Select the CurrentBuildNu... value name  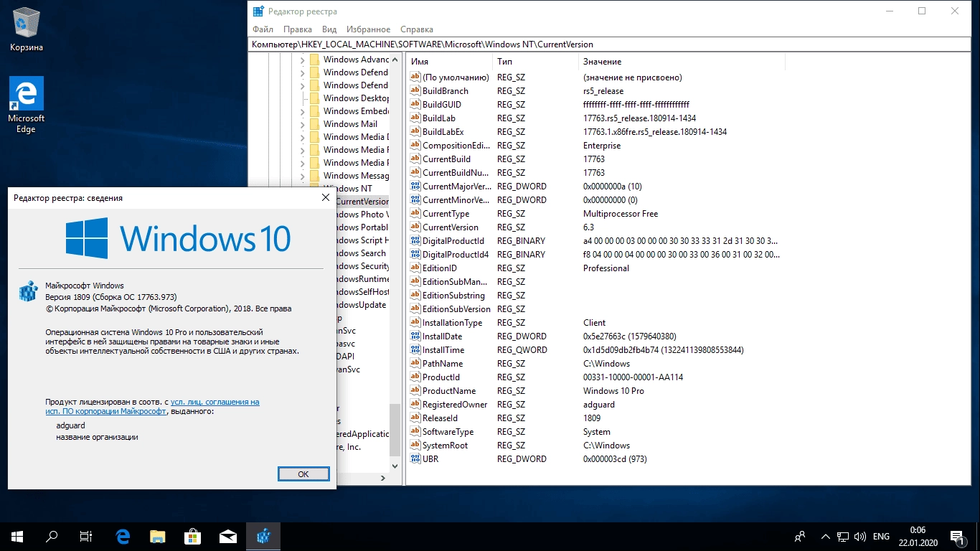(x=456, y=173)
